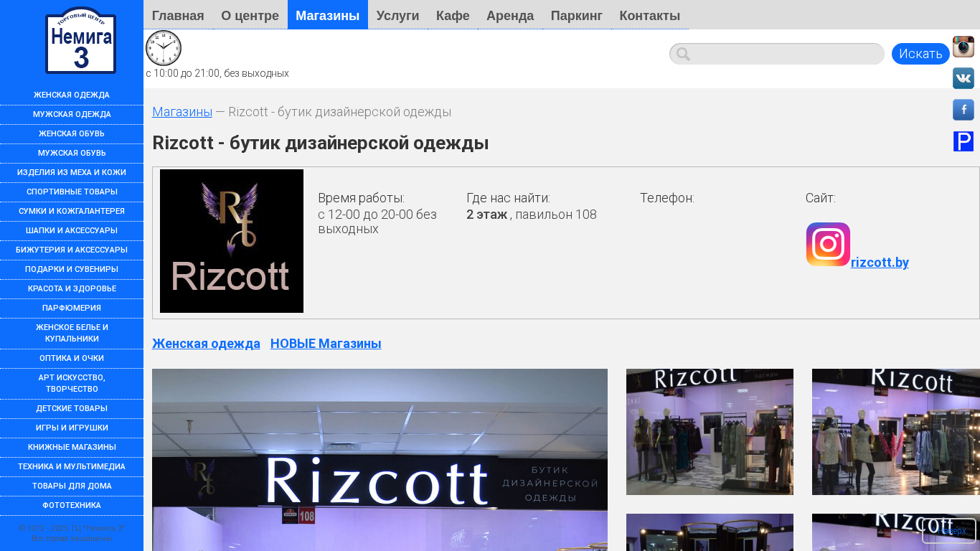Open Красота и здоровье category
980x551 pixels.
tap(72, 289)
